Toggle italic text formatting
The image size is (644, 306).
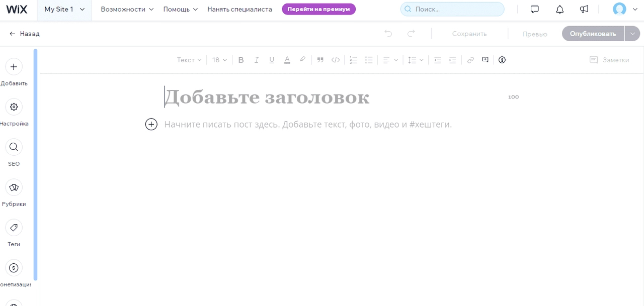[x=257, y=60]
